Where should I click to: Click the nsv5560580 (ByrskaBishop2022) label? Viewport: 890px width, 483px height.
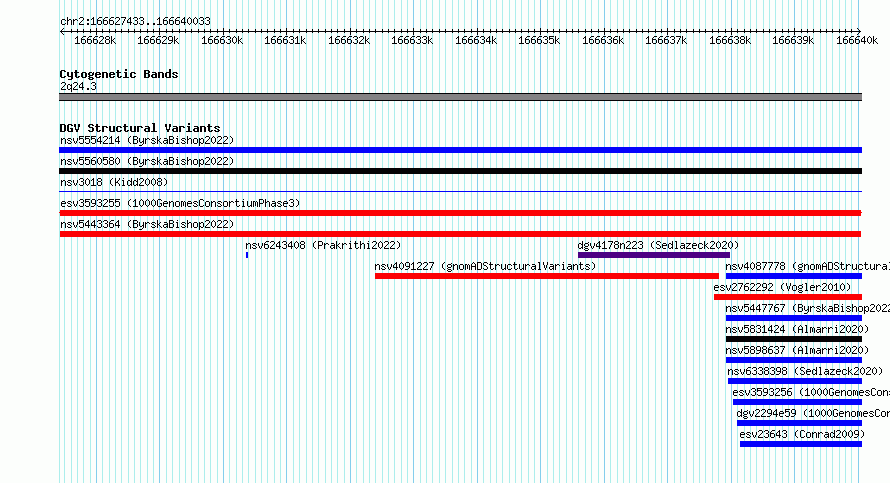[x=147, y=161]
